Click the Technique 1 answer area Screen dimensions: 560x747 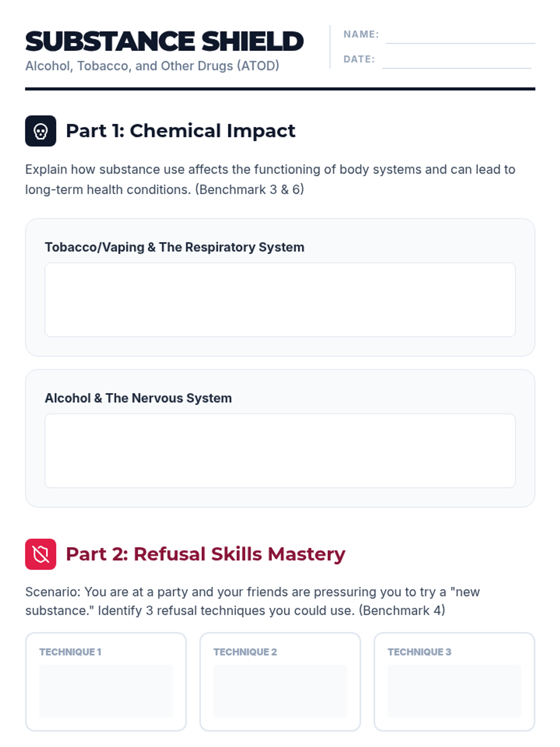[x=106, y=691]
